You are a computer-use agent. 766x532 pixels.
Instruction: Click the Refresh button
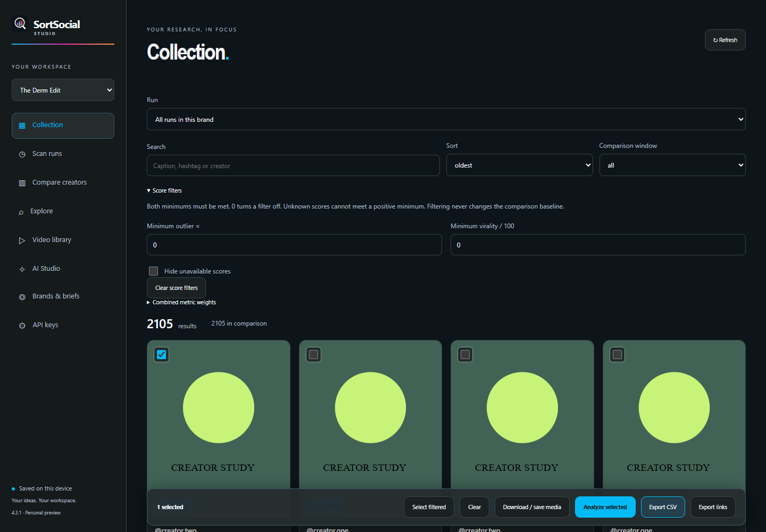coord(725,40)
